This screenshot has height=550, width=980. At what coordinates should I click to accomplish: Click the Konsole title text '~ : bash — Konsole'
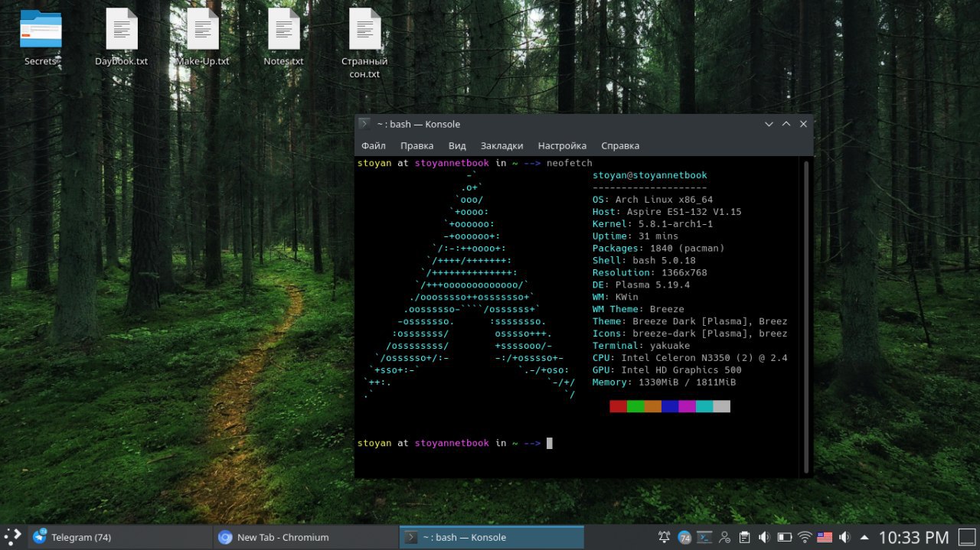pos(418,124)
